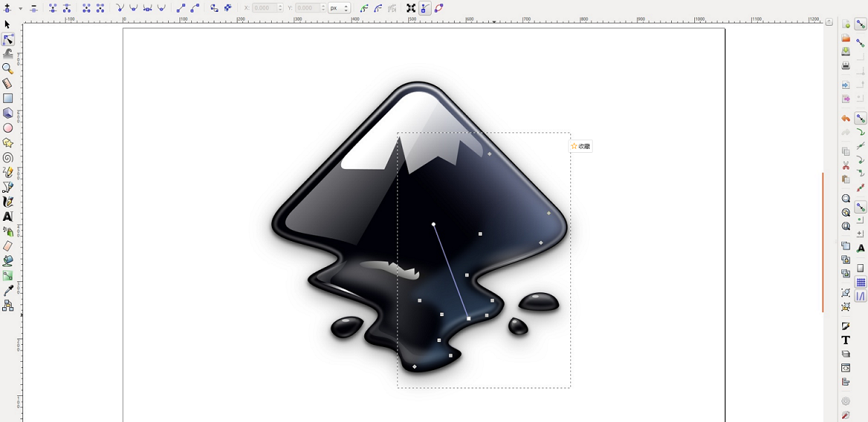
Task: Click Insert new nodes button
Action: [x=8, y=8]
